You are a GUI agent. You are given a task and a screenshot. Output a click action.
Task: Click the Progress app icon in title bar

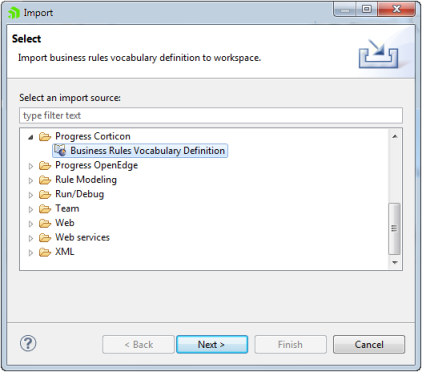point(14,13)
